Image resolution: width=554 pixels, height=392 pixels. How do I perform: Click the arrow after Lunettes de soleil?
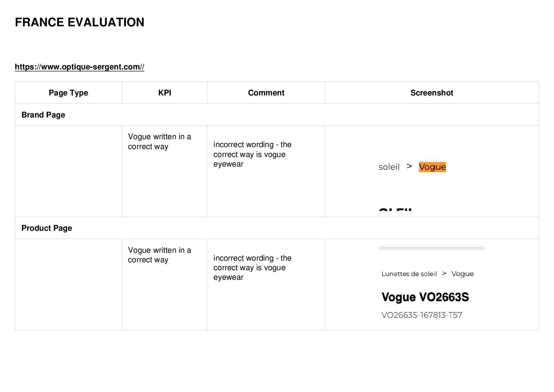click(x=444, y=273)
